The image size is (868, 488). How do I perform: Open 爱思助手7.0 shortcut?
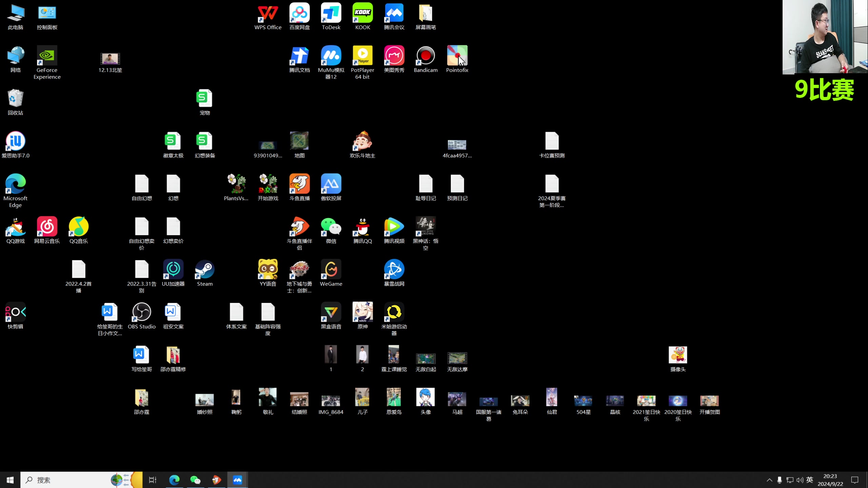15,145
